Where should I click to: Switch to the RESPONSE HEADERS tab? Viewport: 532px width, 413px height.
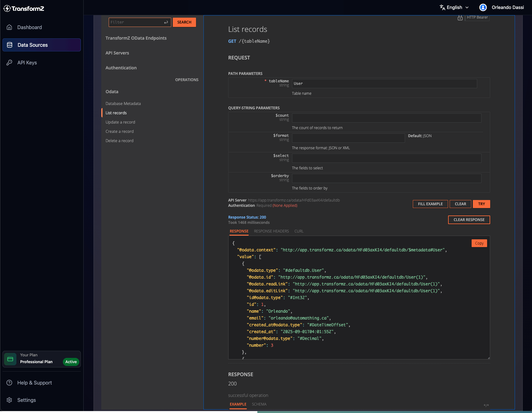pyautogui.click(x=271, y=231)
